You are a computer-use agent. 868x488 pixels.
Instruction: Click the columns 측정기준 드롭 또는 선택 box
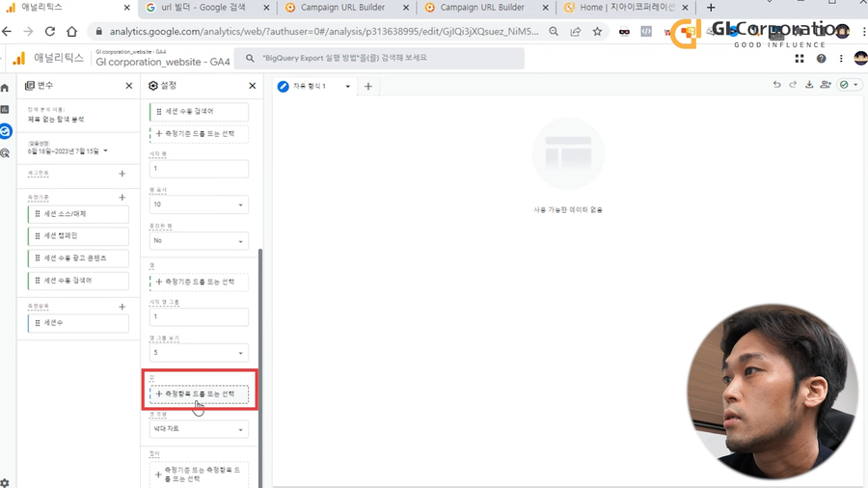point(199,282)
